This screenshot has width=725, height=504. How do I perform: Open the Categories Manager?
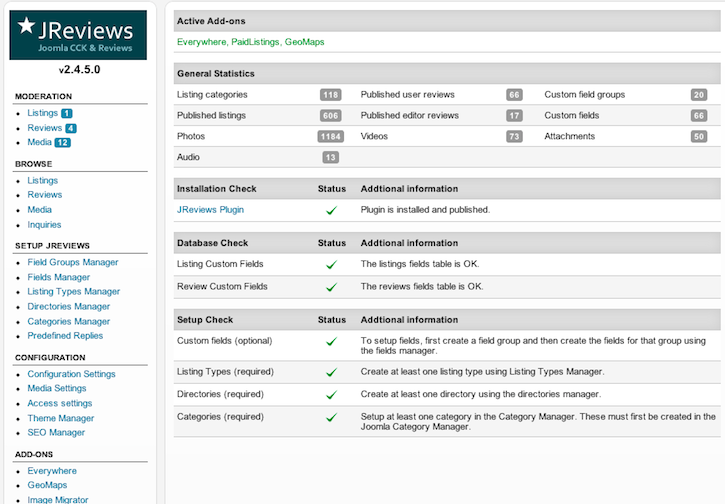click(68, 321)
